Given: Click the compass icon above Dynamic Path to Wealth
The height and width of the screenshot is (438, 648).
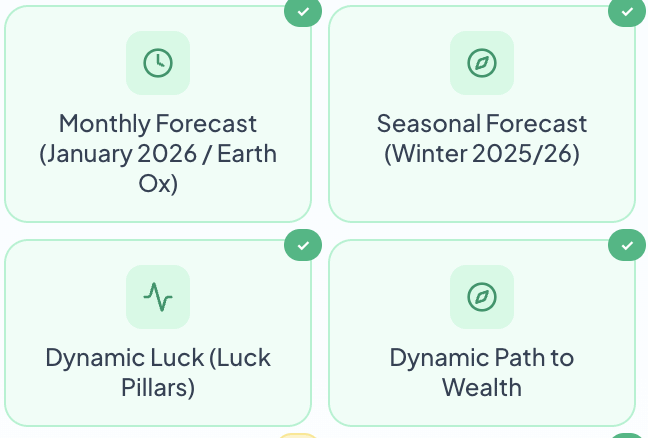Looking at the screenshot, I should click(482, 297).
